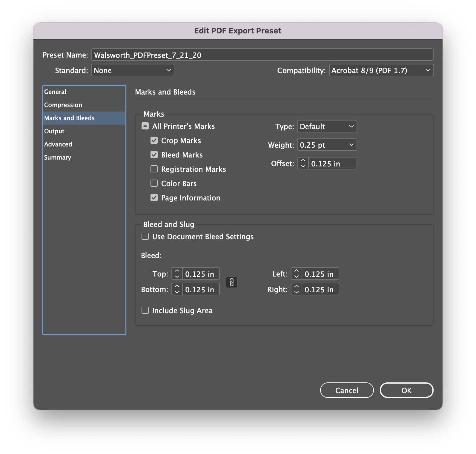Select the Advanced section

point(84,144)
